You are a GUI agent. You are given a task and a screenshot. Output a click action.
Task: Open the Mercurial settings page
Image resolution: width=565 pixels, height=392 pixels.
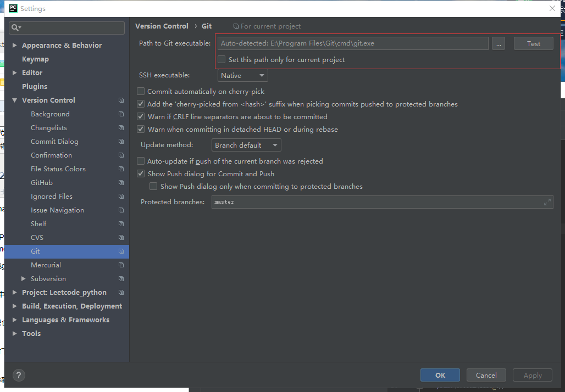[x=46, y=265]
